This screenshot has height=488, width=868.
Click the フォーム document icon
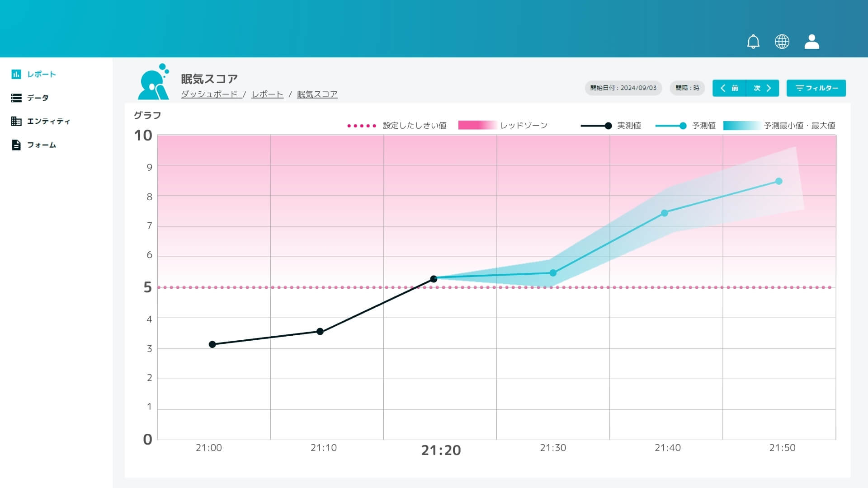[15, 145]
